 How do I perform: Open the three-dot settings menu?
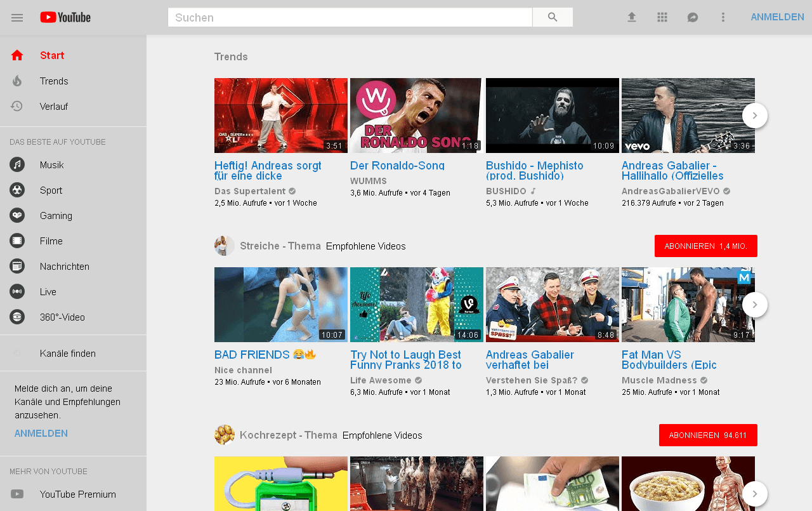(723, 17)
